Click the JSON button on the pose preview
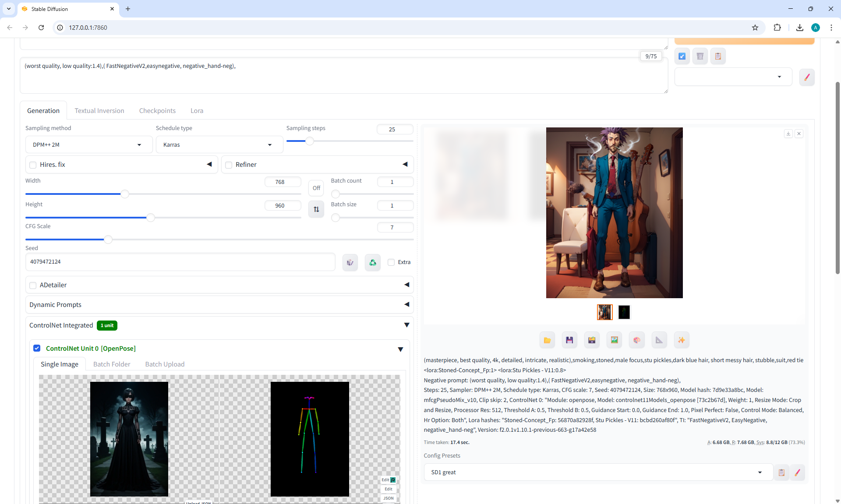Viewport: 841px width, 504px height. click(389, 498)
